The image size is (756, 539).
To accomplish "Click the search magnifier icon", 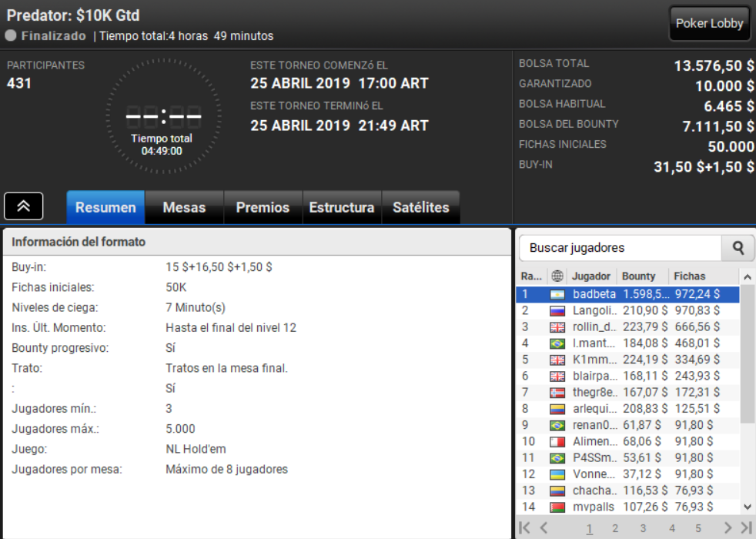I will point(738,248).
